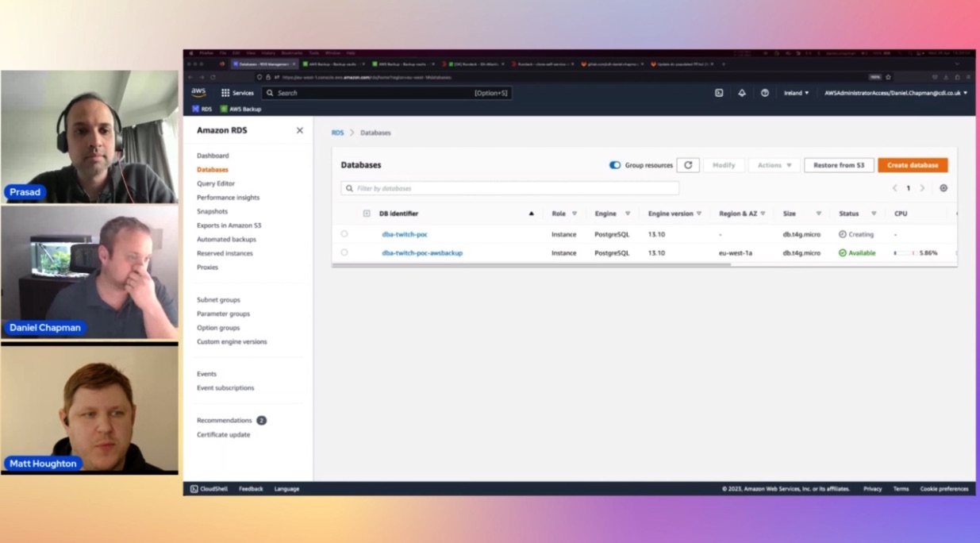980x543 pixels.
Task: Open the AWS Backup favorite shortcut
Action: coord(240,109)
